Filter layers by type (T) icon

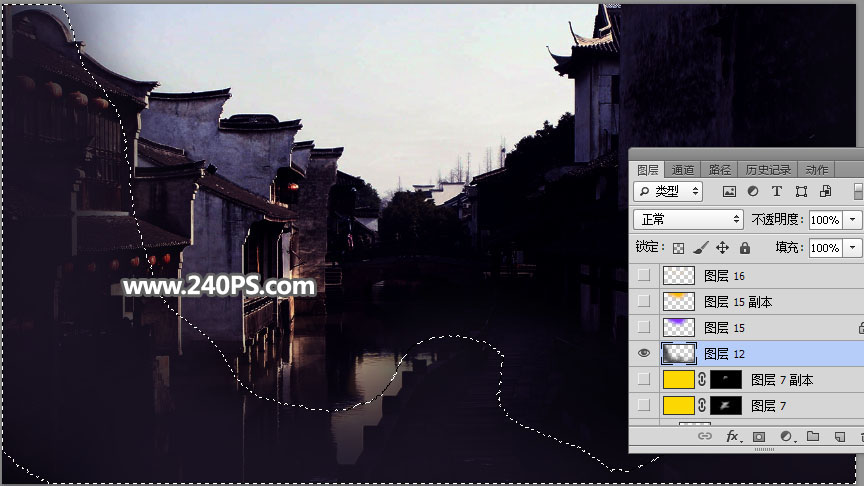tap(776, 191)
